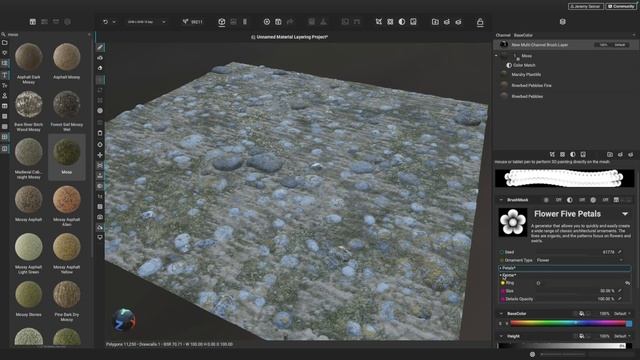Toggle the Height channel paint icon
Screen dimensions: 640x360
pos(582,336)
